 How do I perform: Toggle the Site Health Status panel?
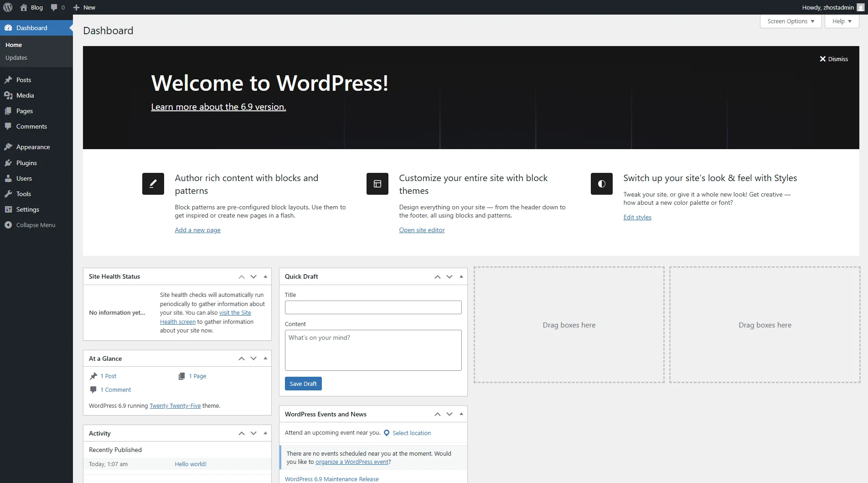(265, 276)
